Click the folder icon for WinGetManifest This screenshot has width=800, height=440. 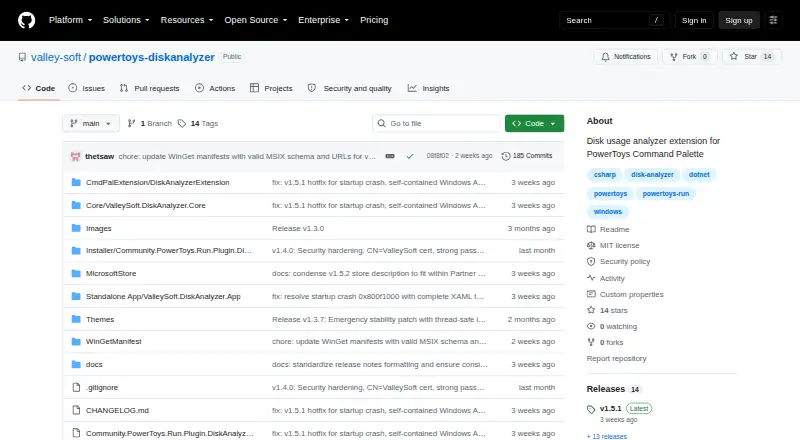pyautogui.click(x=76, y=341)
